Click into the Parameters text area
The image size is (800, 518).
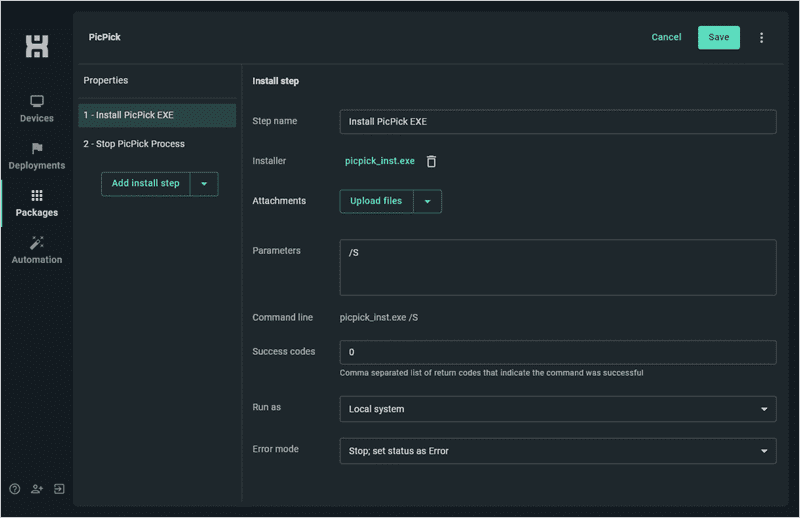(x=558, y=267)
